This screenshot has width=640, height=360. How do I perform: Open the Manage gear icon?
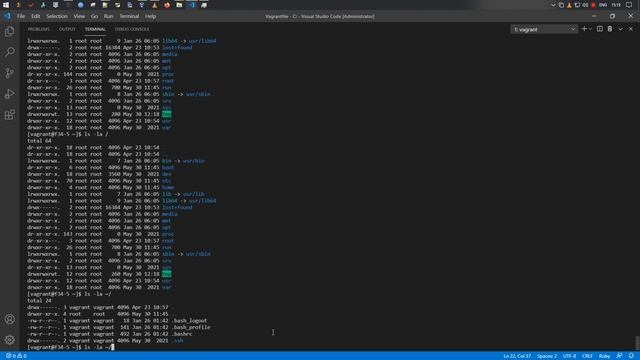click(10, 340)
